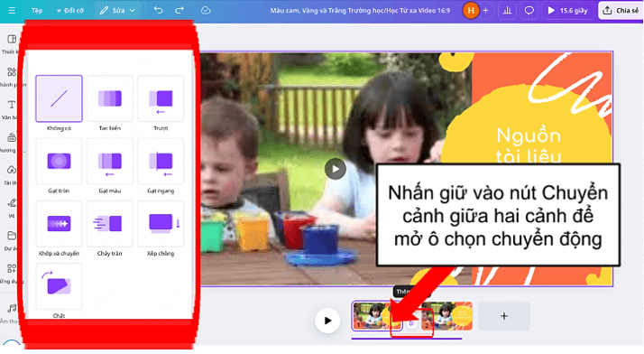
Task: Click the cloud save status icon
Action: (x=206, y=10)
